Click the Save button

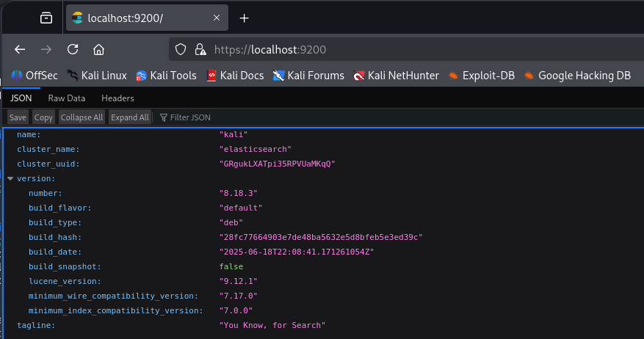click(x=18, y=117)
